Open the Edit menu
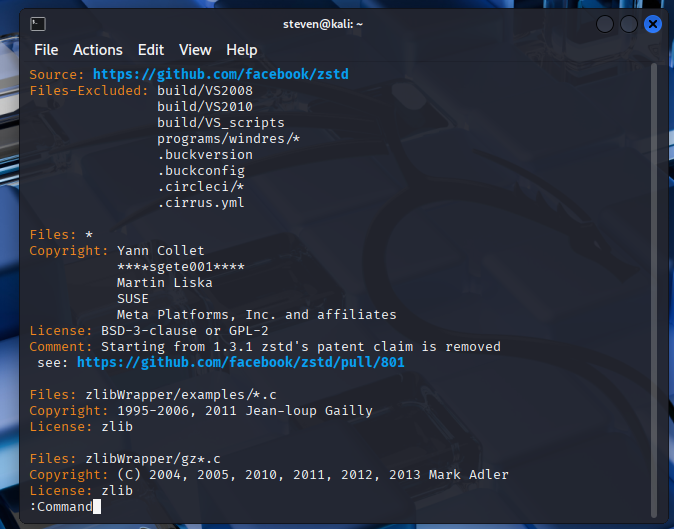The image size is (674, 529). point(151,50)
